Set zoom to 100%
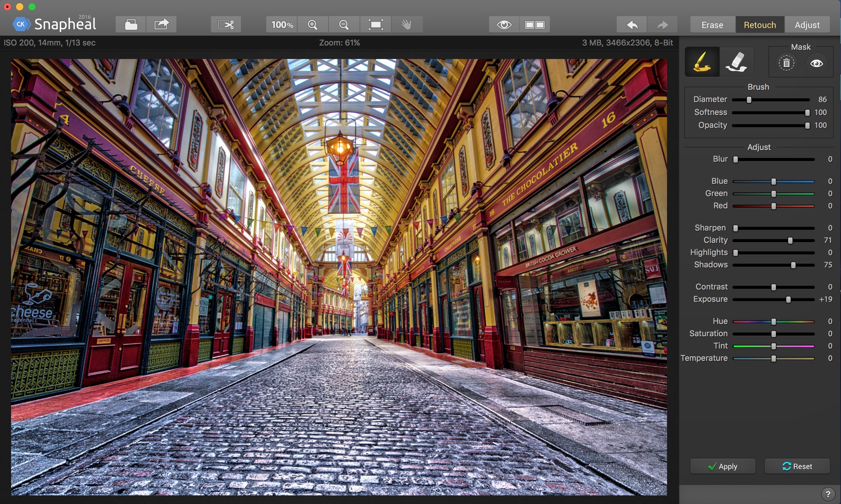The height and width of the screenshot is (504, 841). click(x=282, y=25)
